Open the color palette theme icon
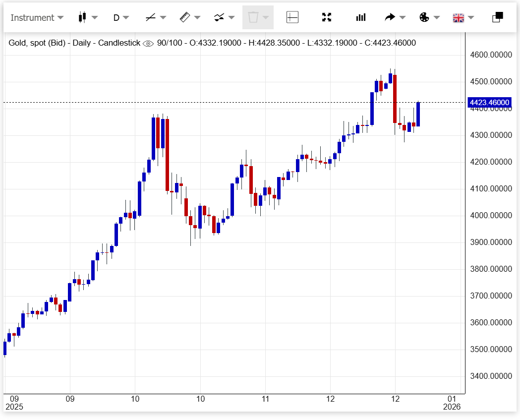 tap(424, 17)
